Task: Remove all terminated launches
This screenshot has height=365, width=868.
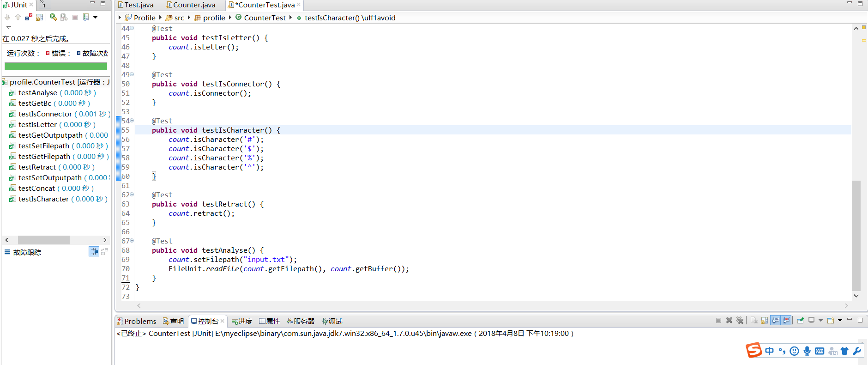Action: pos(740,320)
